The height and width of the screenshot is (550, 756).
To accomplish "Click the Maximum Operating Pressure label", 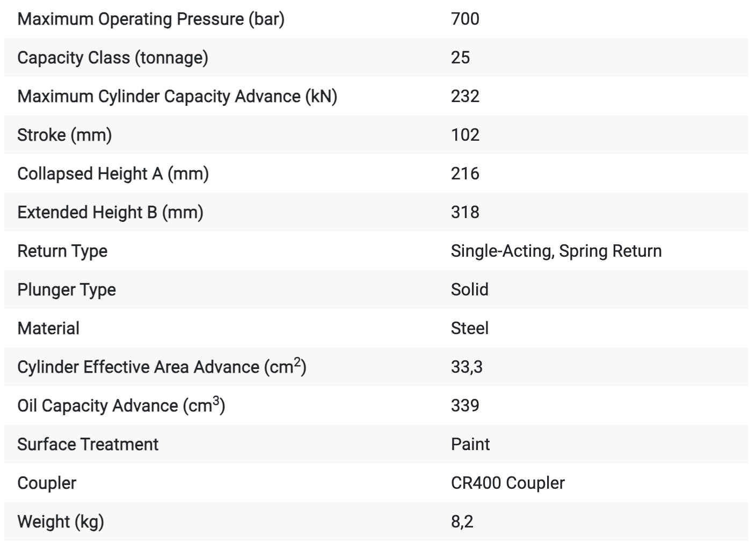I will 151,19.
